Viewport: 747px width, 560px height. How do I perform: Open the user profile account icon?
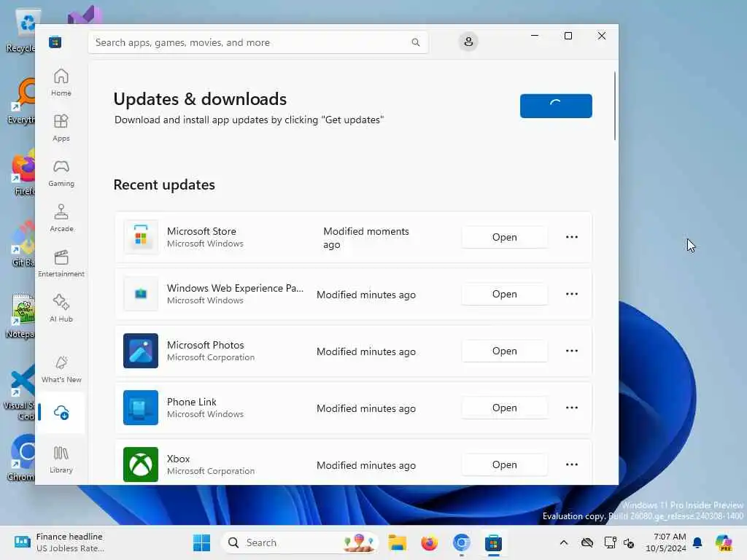point(468,42)
